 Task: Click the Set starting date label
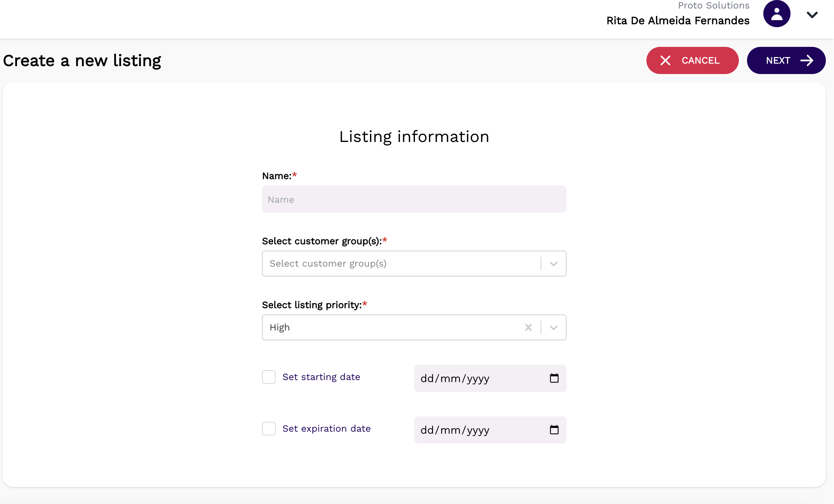pos(321,377)
